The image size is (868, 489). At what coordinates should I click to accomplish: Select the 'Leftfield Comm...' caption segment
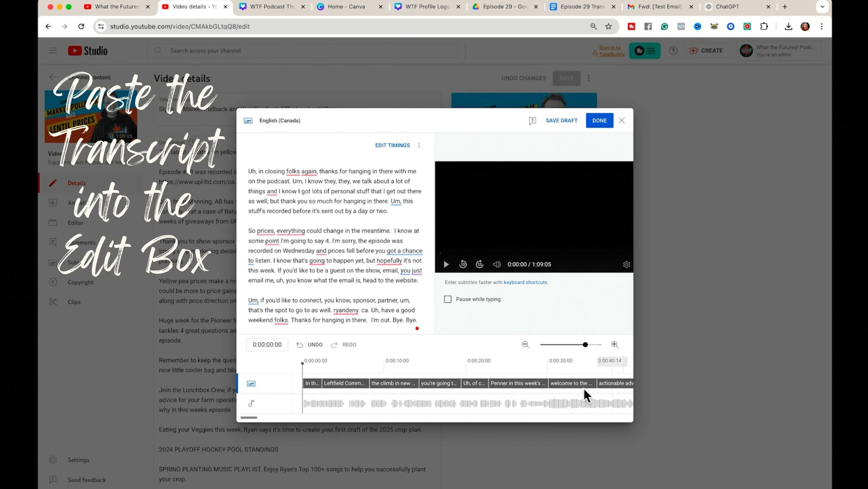click(x=345, y=383)
